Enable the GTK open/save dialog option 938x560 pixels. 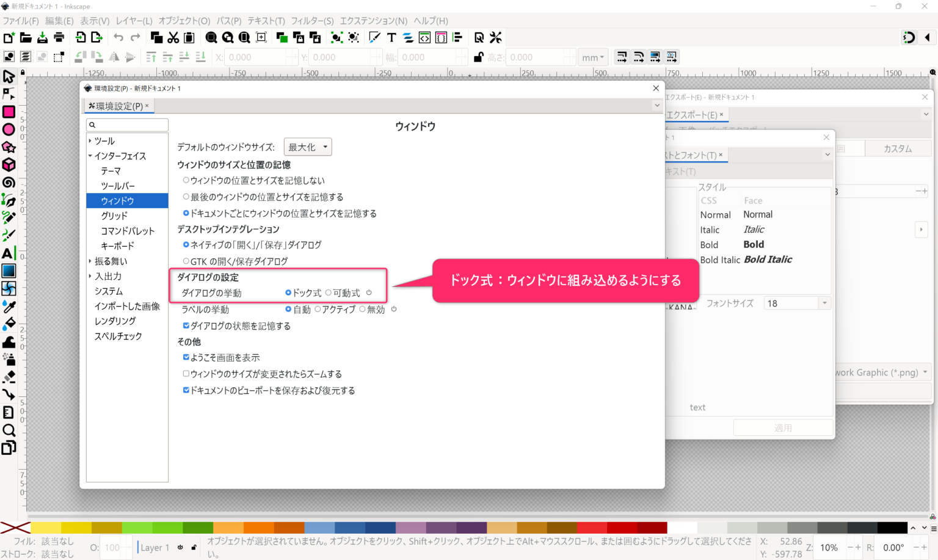click(x=186, y=261)
